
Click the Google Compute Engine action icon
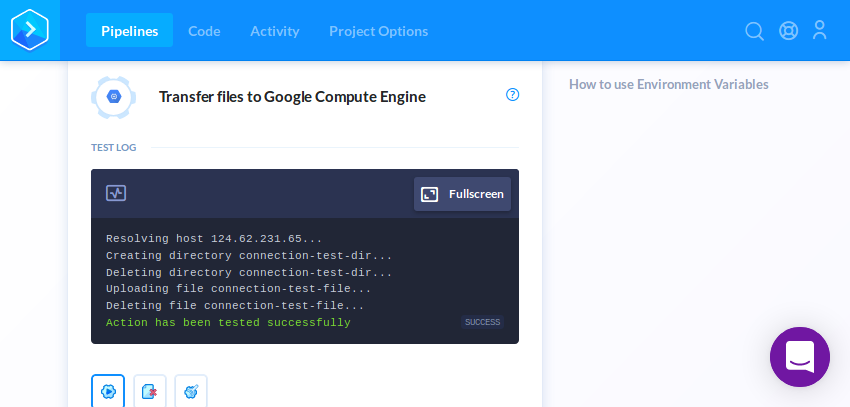point(113,97)
